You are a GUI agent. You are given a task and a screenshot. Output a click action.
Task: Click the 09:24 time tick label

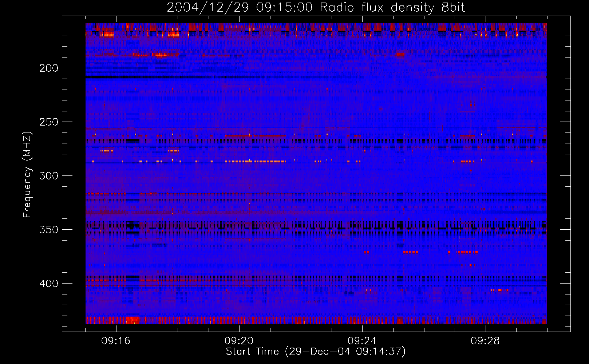362,341
